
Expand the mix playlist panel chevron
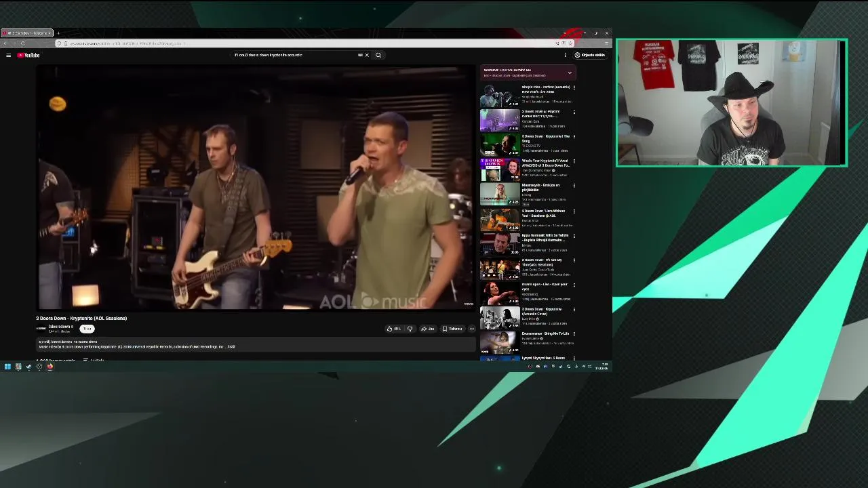(x=570, y=73)
